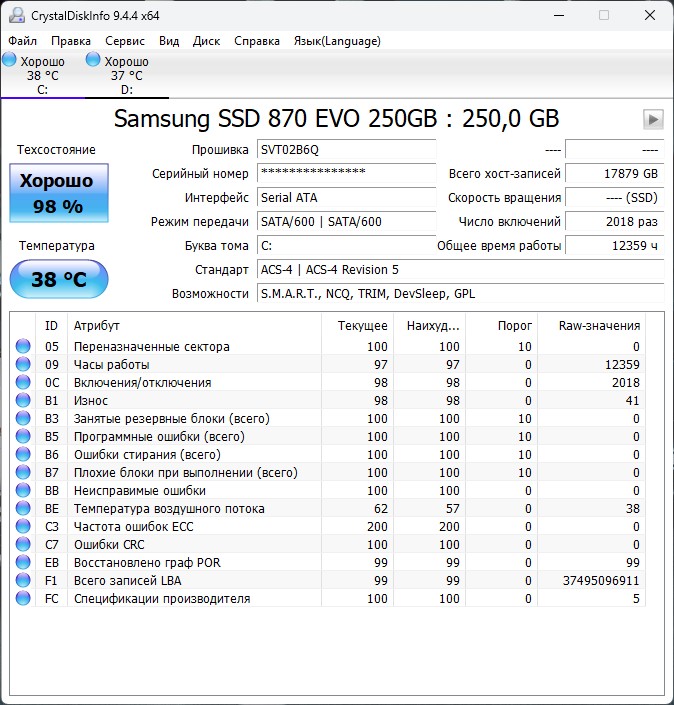674x705 pixels.
Task: Click the Техсостояние label
Action: [56, 150]
